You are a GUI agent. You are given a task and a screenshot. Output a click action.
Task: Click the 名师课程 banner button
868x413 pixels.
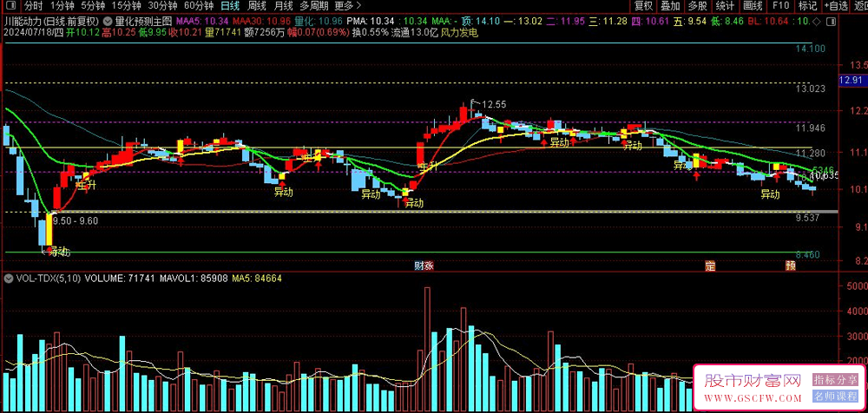tap(835, 397)
